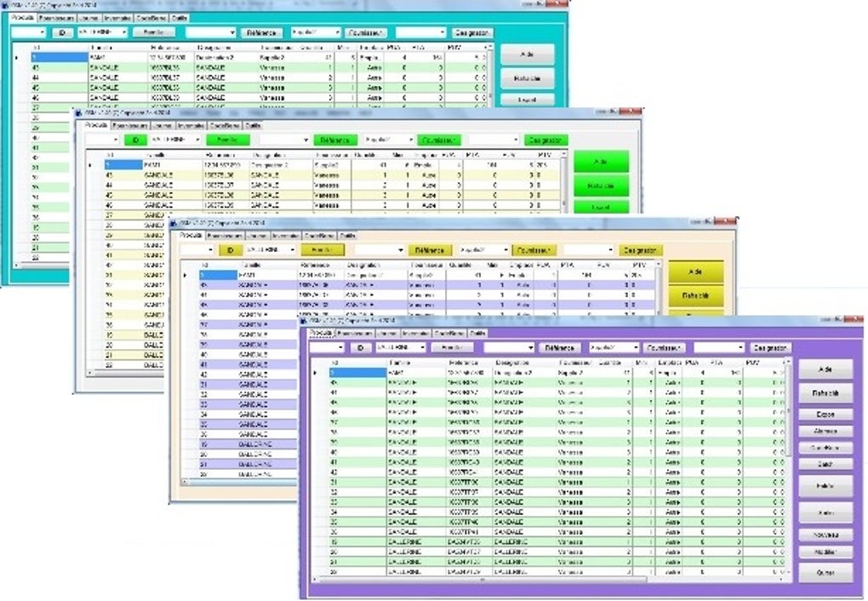Click the Quitter button in the purple window
Viewport: 868px width, 601px height.
click(x=825, y=573)
